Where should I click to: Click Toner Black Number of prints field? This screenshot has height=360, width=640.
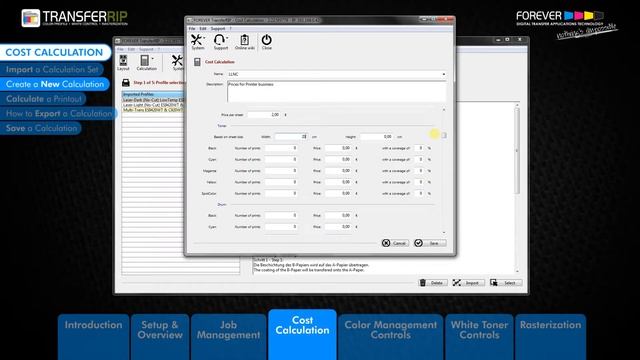click(x=280, y=148)
